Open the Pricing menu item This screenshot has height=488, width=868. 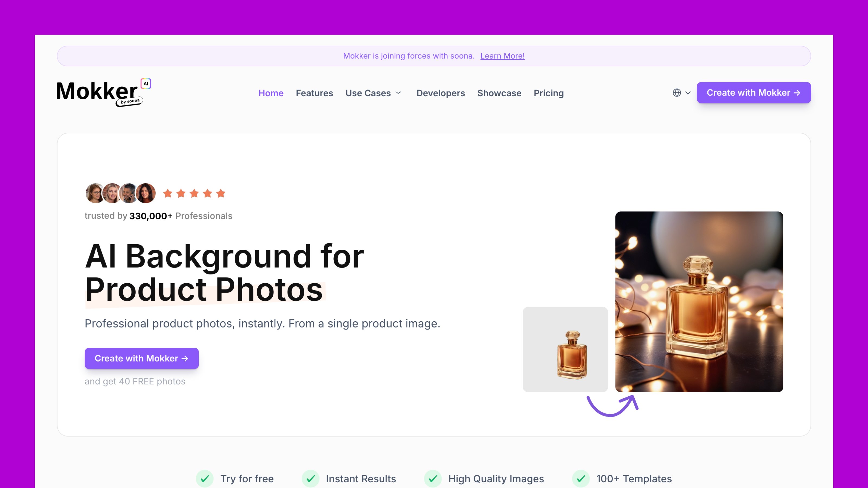[548, 93]
